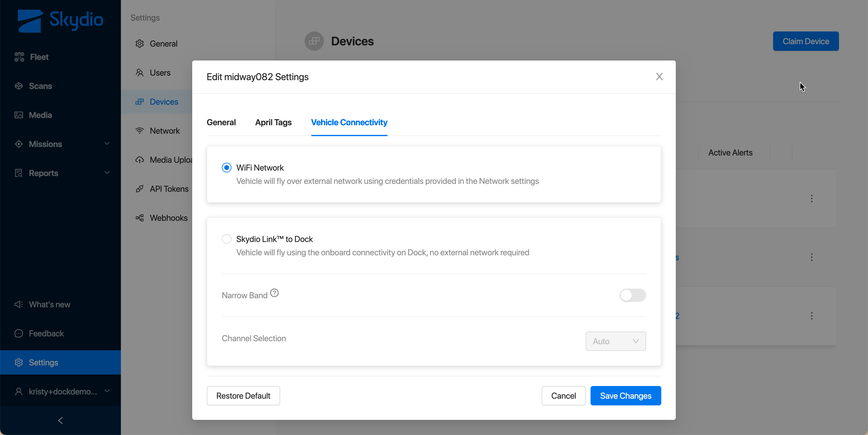The image size is (868, 435).
Task: Open the Fleet menu item
Action: [x=60, y=57]
